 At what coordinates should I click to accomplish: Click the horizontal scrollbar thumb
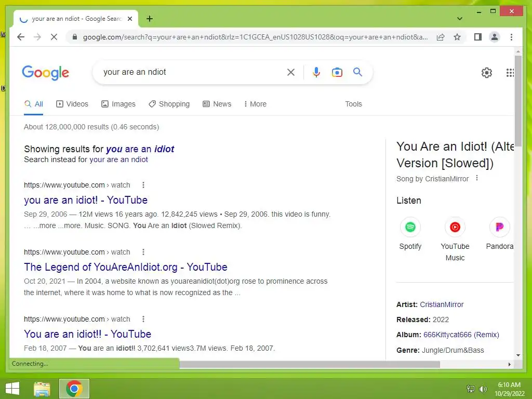(310, 364)
